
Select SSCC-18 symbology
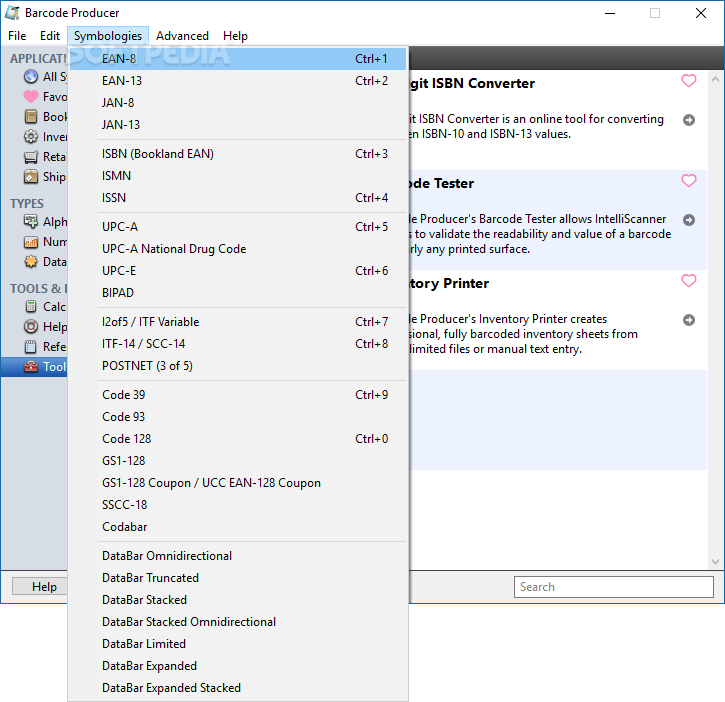pyautogui.click(x=238, y=505)
